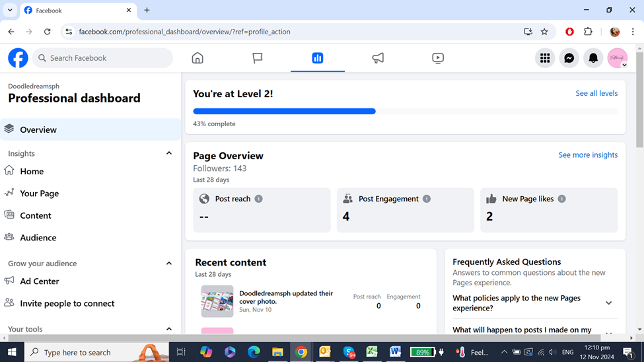The height and width of the screenshot is (362, 644).
Task: Click the Post Engagement people icon
Action: (x=348, y=199)
